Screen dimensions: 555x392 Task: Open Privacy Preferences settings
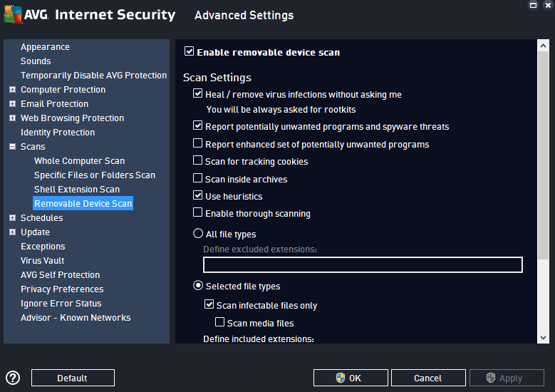point(62,289)
